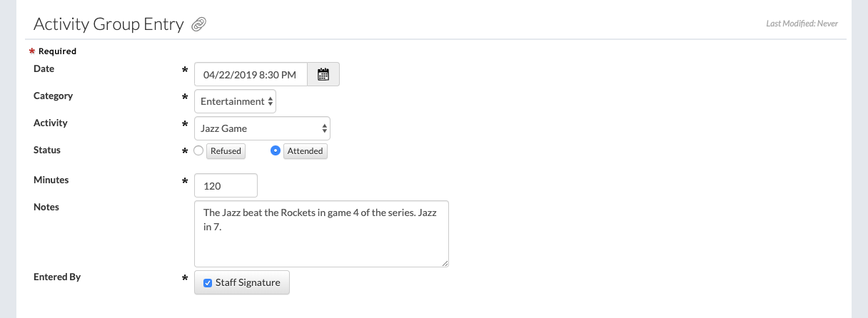The height and width of the screenshot is (318, 868).
Task: Open the calendar date picker
Action: 323,74
